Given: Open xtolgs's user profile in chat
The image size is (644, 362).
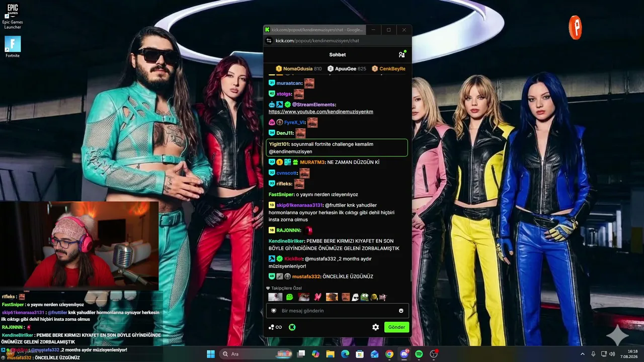Looking at the screenshot, I should tap(284, 94).
